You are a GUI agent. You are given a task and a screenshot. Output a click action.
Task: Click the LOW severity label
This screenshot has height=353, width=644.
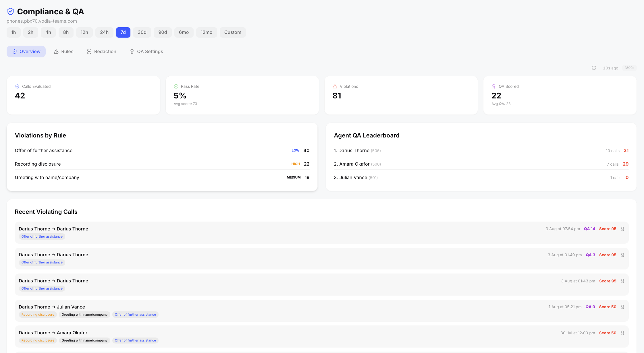point(295,150)
